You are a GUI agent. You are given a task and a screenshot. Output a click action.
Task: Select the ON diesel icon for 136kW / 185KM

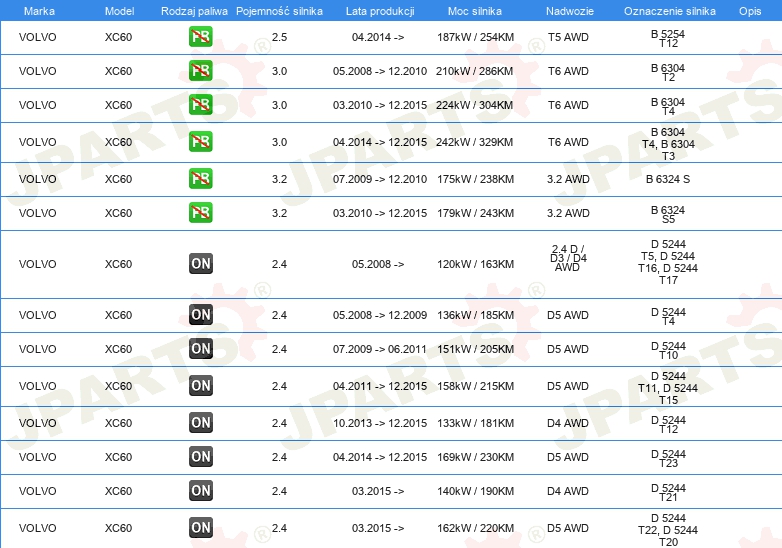[x=200, y=315]
